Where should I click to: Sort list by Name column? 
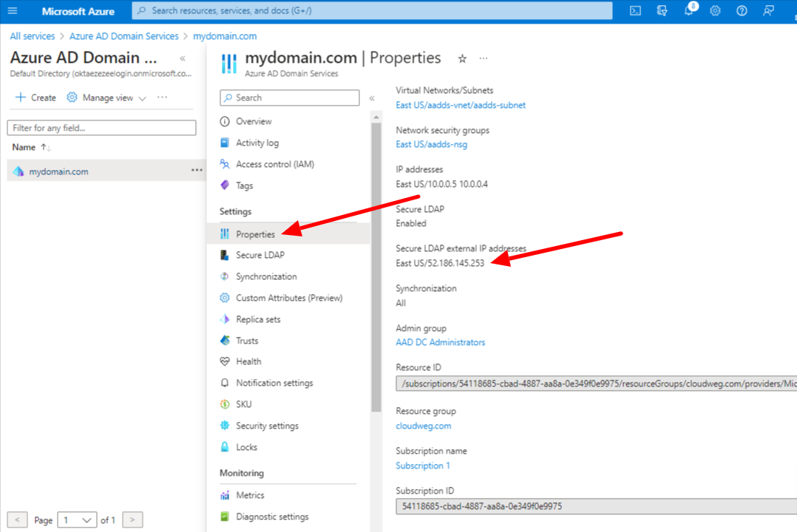pyautogui.click(x=31, y=147)
